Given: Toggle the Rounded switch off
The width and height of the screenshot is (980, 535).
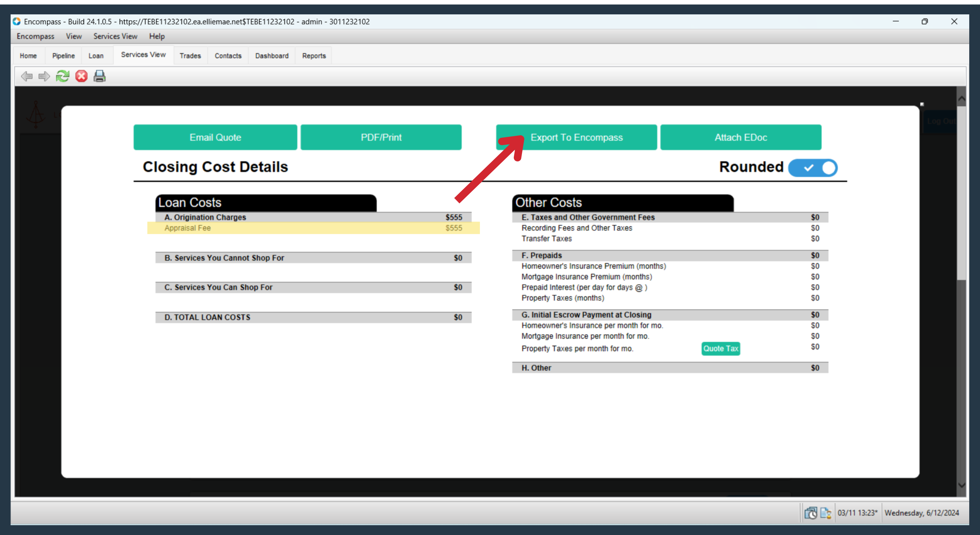Looking at the screenshot, I should pos(813,168).
